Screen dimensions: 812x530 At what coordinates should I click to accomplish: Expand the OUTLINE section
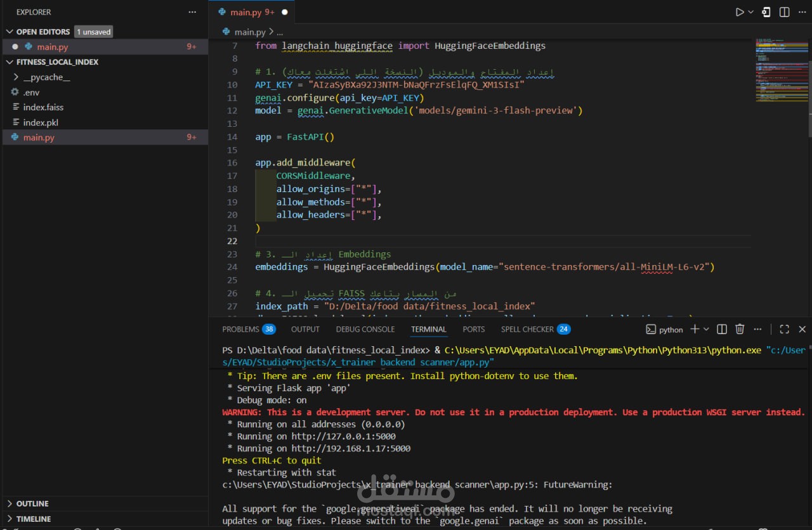click(x=27, y=503)
